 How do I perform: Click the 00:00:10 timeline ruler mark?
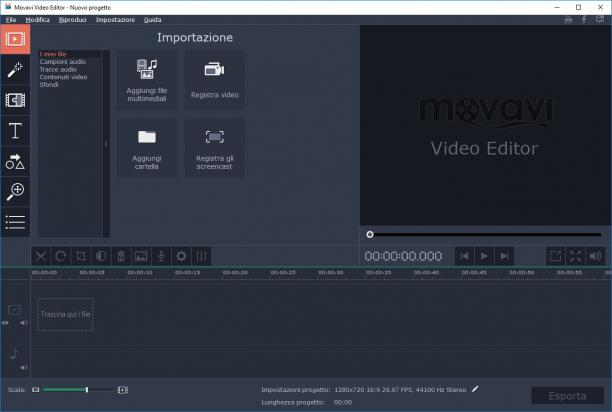[x=140, y=273]
